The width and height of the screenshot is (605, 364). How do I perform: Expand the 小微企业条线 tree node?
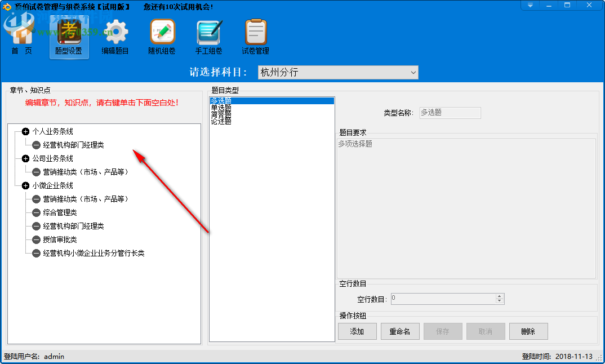25,185
